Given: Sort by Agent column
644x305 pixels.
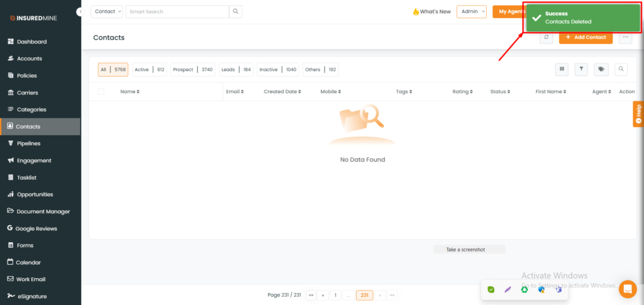Looking at the screenshot, I should point(602,92).
